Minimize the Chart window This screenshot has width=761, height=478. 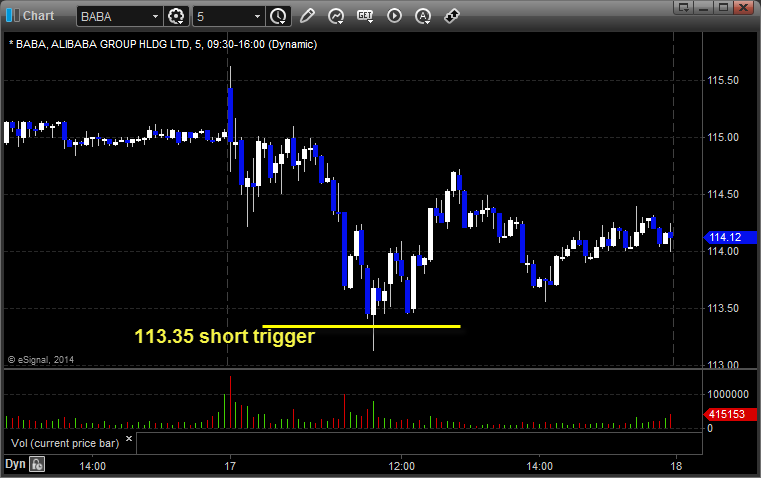click(704, 7)
